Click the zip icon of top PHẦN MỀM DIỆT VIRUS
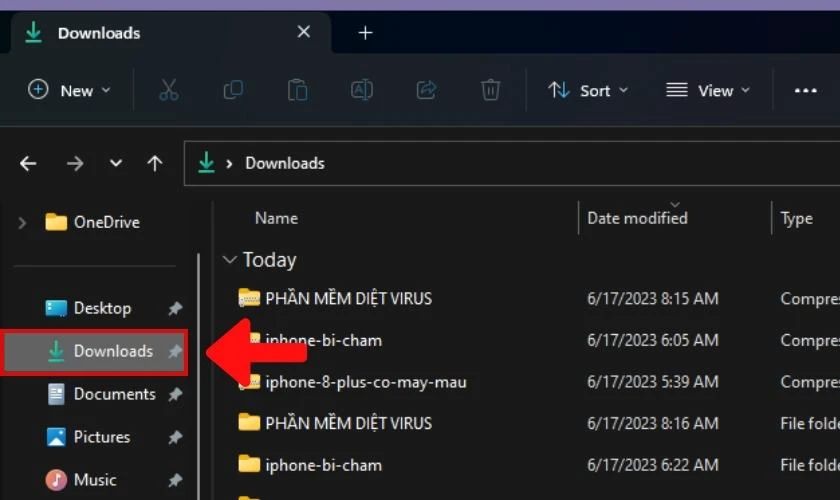Viewport: 840px width, 500px height. 249,298
